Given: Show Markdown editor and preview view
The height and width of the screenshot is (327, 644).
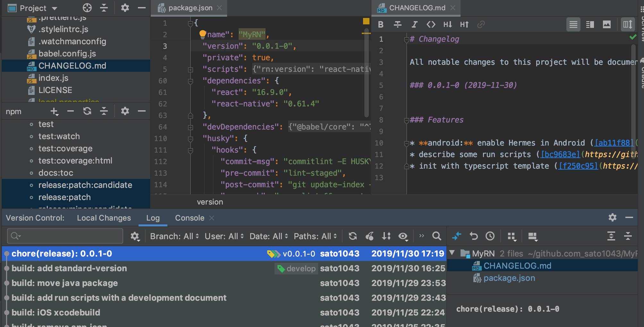Looking at the screenshot, I should tap(590, 24).
